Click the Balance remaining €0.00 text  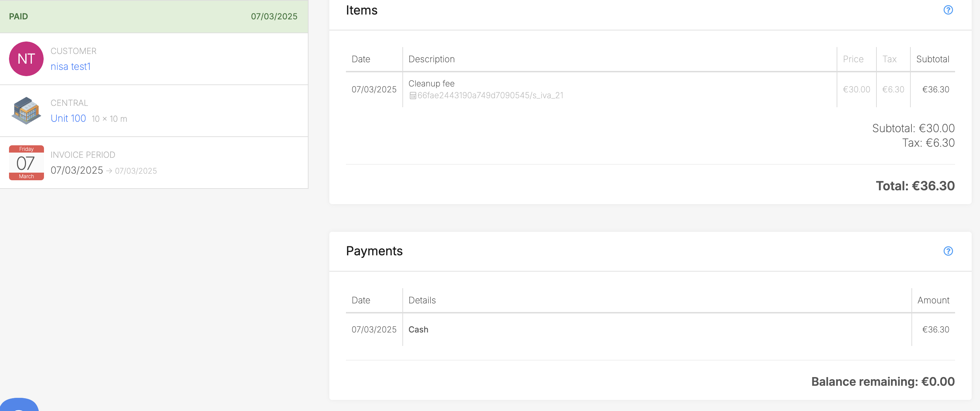883,382
